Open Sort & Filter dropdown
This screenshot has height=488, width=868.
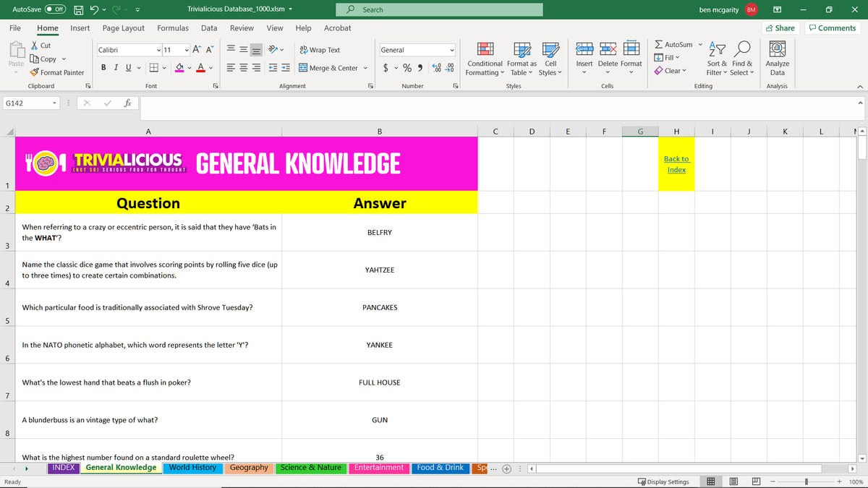tap(718, 59)
